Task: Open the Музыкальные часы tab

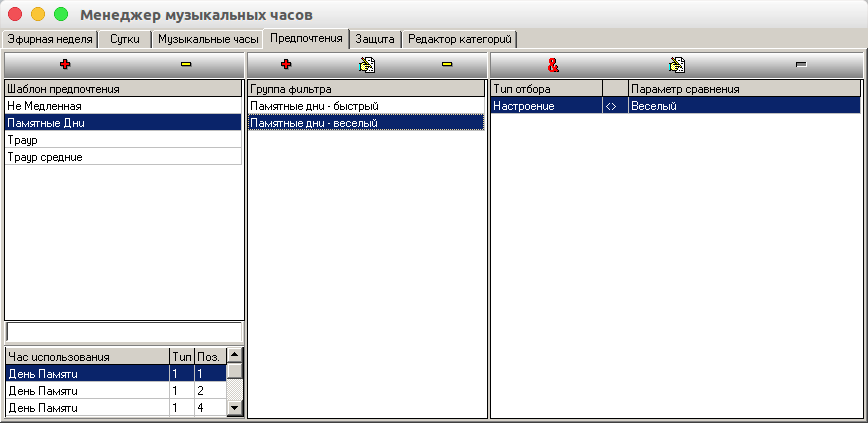Action: [x=208, y=39]
